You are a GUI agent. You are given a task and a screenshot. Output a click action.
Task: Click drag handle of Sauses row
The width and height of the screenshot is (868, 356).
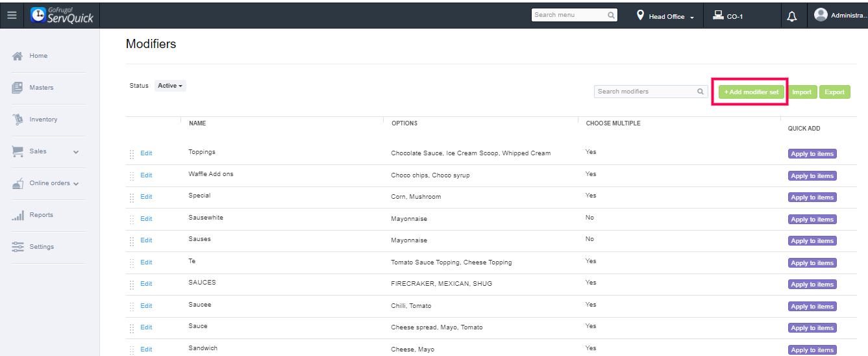click(x=132, y=241)
